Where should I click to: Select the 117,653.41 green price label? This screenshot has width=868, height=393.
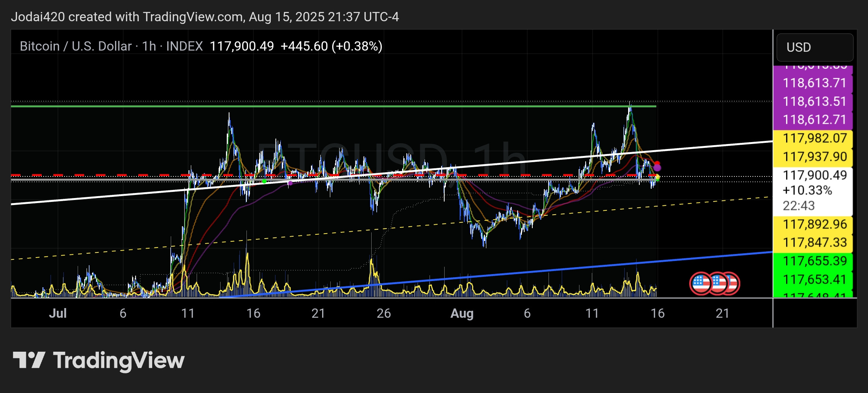point(813,280)
